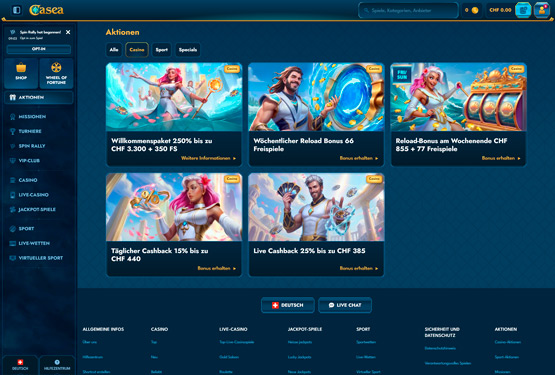Switch to the Alle promotions filter
This screenshot has width=555, height=375.
114,50
